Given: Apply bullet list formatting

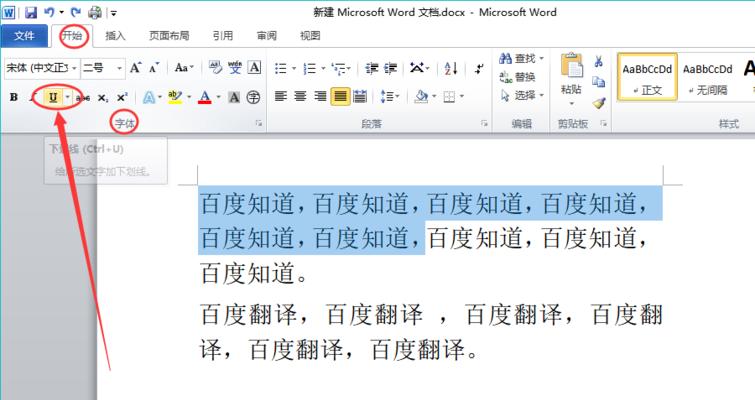Looking at the screenshot, I should [x=281, y=68].
